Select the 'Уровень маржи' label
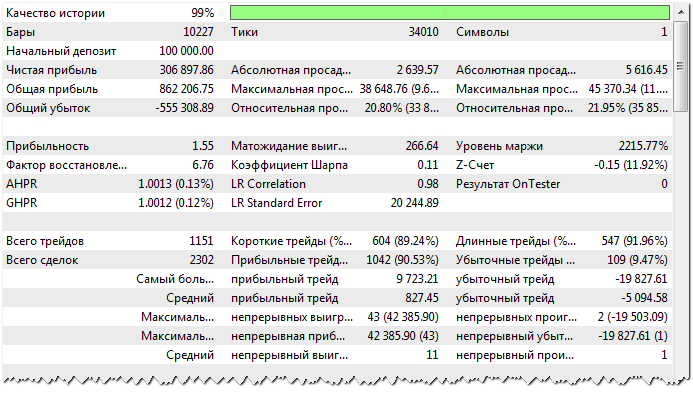 499,146
